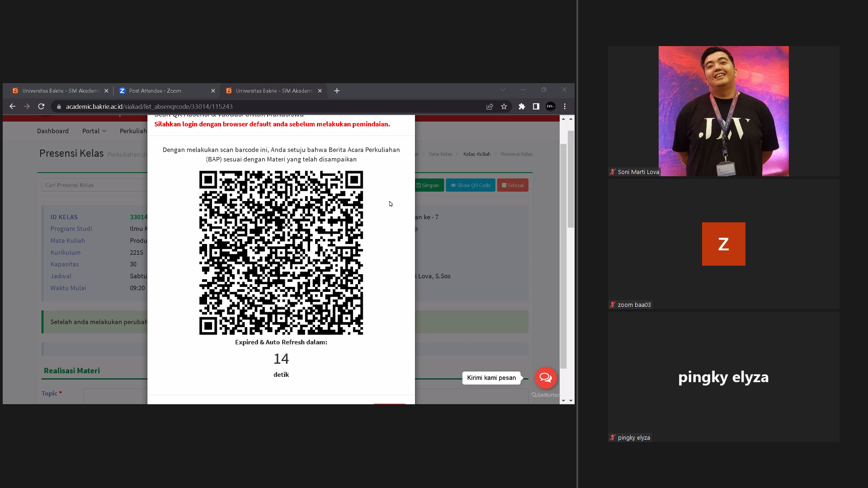This screenshot has height=488, width=868.
Task: Open the tab search dropdown arrow
Action: [x=503, y=90]
